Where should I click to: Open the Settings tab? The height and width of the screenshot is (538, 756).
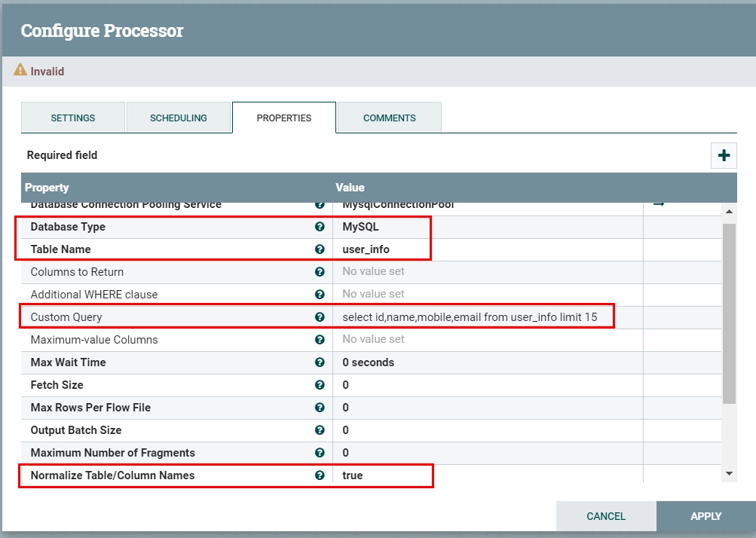click(73, 118)
